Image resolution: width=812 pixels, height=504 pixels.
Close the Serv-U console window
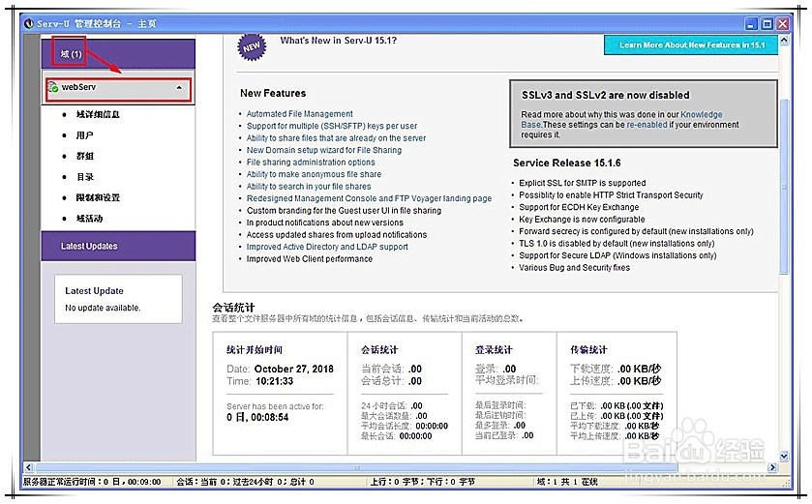[783, 24]
